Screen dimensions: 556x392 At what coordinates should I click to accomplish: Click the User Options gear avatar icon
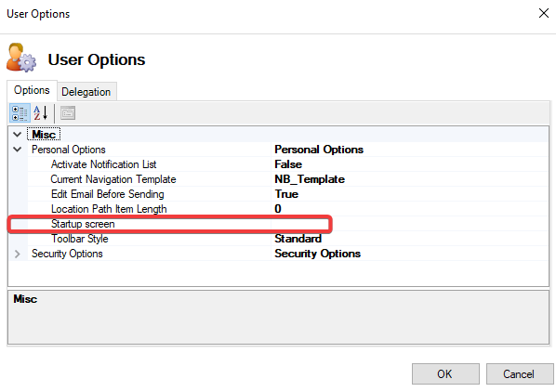[21, 58]
